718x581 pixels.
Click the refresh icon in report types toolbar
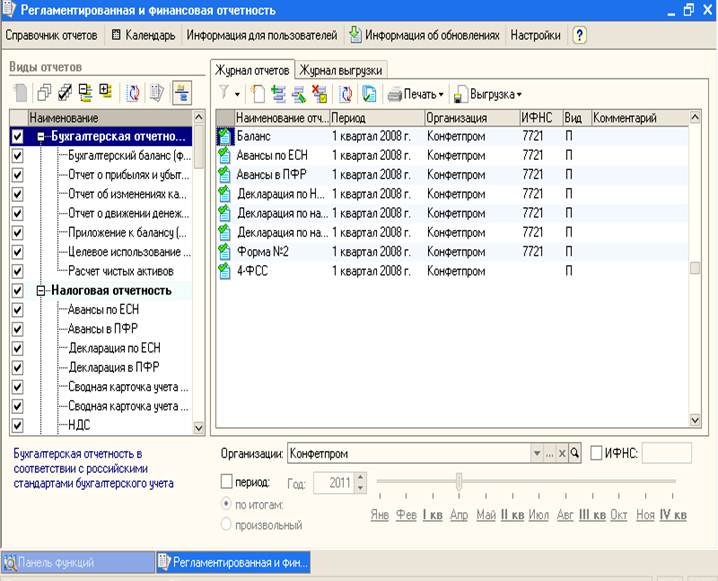coord(133,93)
